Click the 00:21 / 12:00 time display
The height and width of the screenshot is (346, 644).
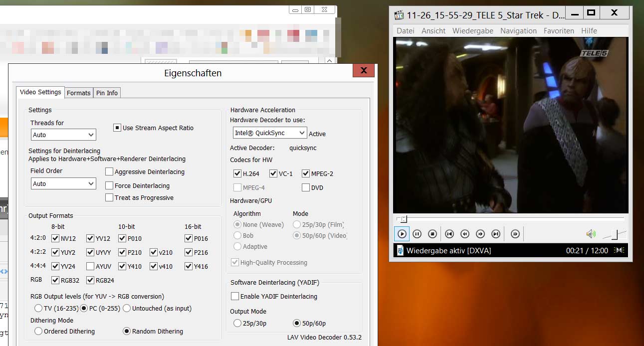click(x=587, y=250)
